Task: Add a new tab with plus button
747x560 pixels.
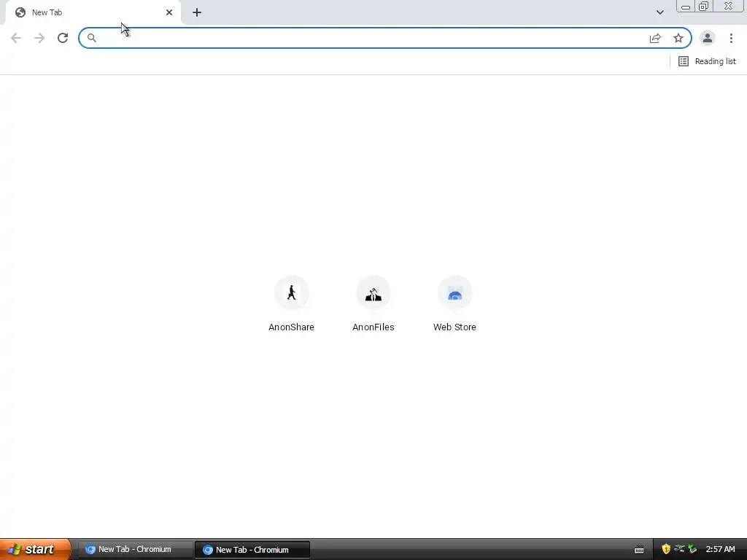Action: [x=197, y=12]
